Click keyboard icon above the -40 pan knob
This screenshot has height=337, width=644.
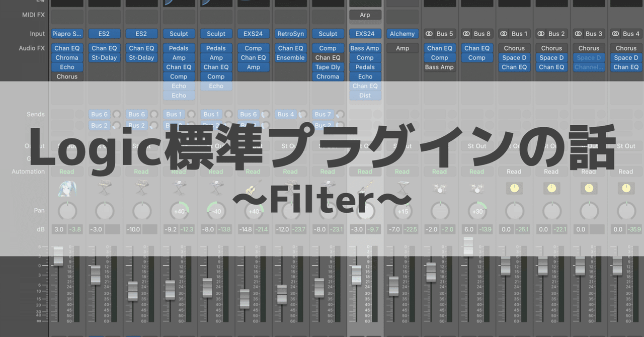[x=216, y=189]
